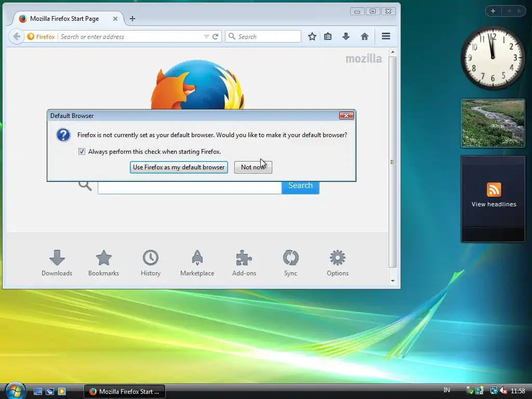The height and width of the screenshot is (399, 532).
Task: Close the Default Browser dialog
Action: (x=346, y=116)
